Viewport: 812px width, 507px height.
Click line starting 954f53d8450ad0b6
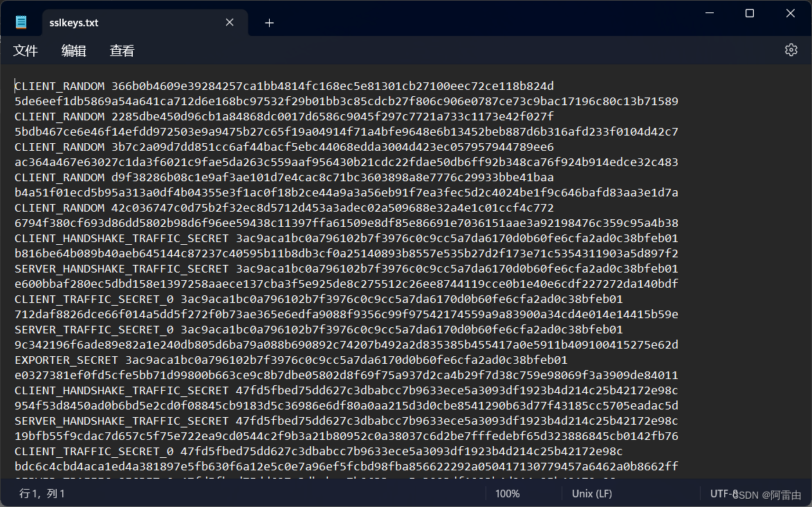click(x=347, y=405)
